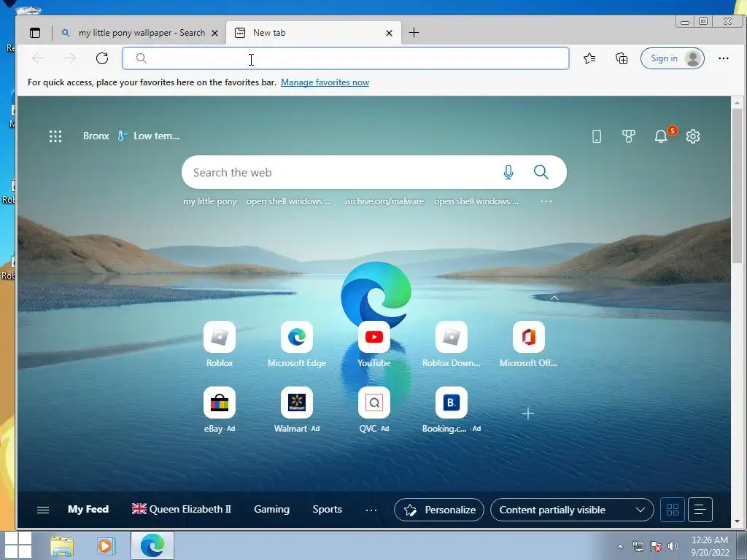The height and width of the screenshot is (560, 747).
Task: Click the refresh page icon
Action: pyautogui.click(x=102, y=58)
